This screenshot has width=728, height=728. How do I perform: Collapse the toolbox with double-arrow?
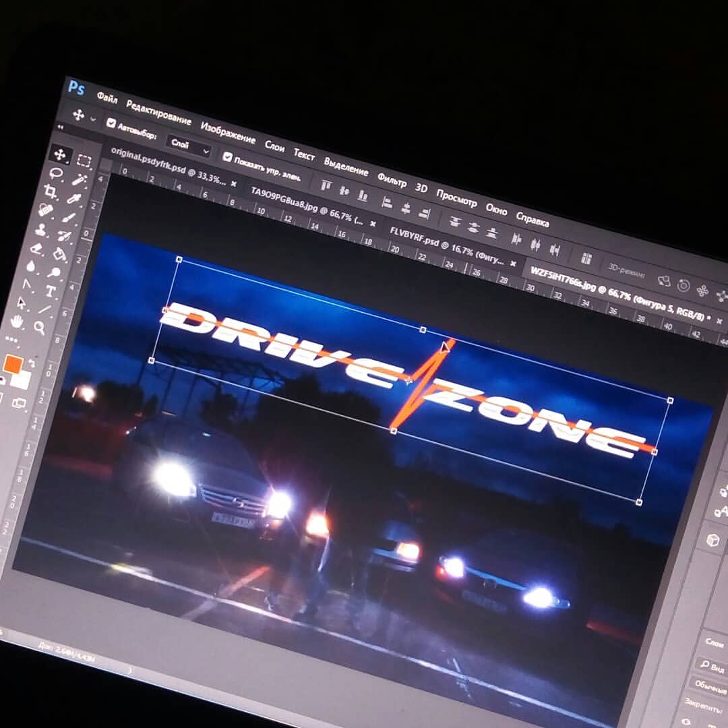61,126
